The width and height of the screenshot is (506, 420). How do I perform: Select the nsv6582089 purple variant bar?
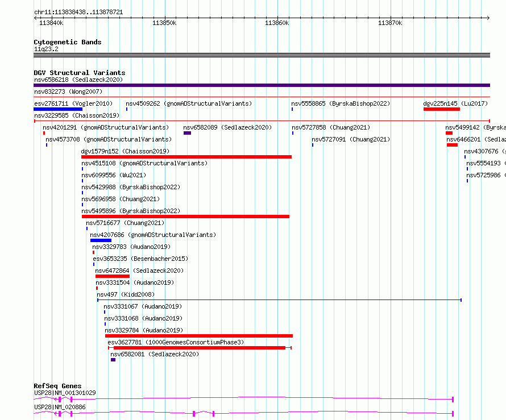pyautogui.click(x=187, y=133)
